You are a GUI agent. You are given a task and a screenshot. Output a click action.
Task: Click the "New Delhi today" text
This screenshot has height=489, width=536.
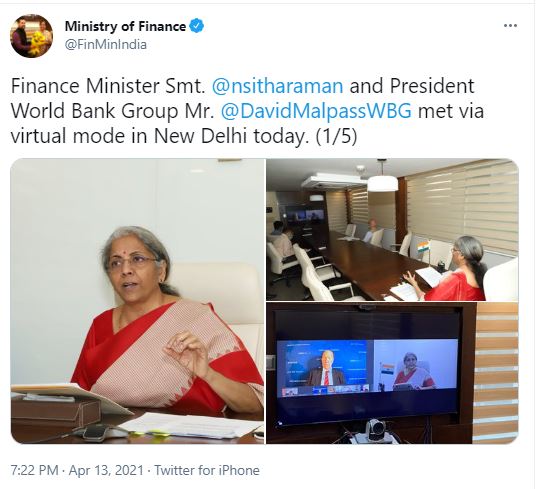tap(229, 136)
